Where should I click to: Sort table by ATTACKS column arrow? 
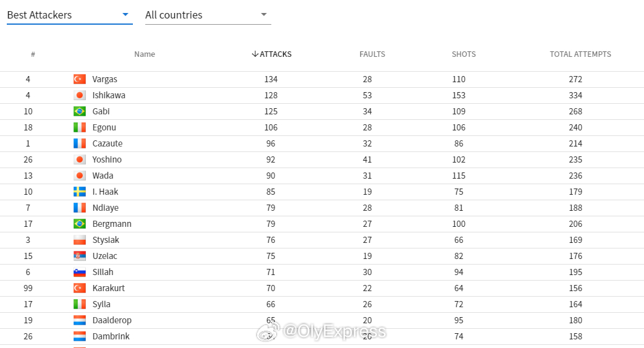point(255,54)
